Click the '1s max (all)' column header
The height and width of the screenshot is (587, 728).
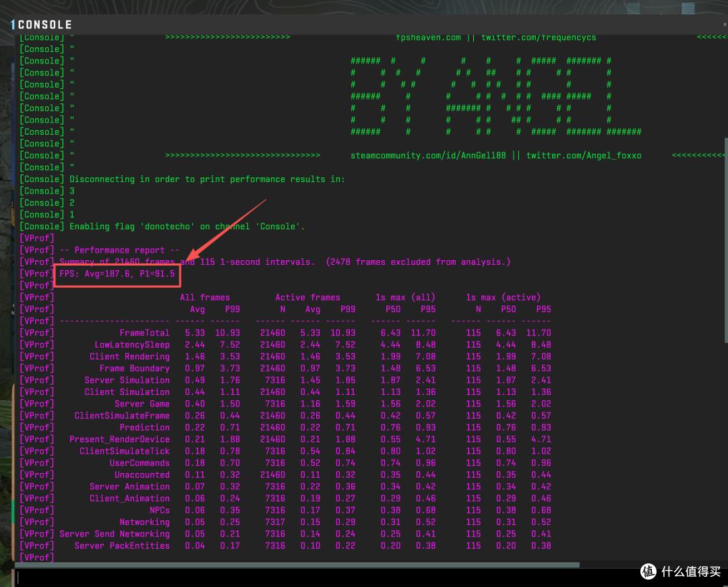point(405,297)
